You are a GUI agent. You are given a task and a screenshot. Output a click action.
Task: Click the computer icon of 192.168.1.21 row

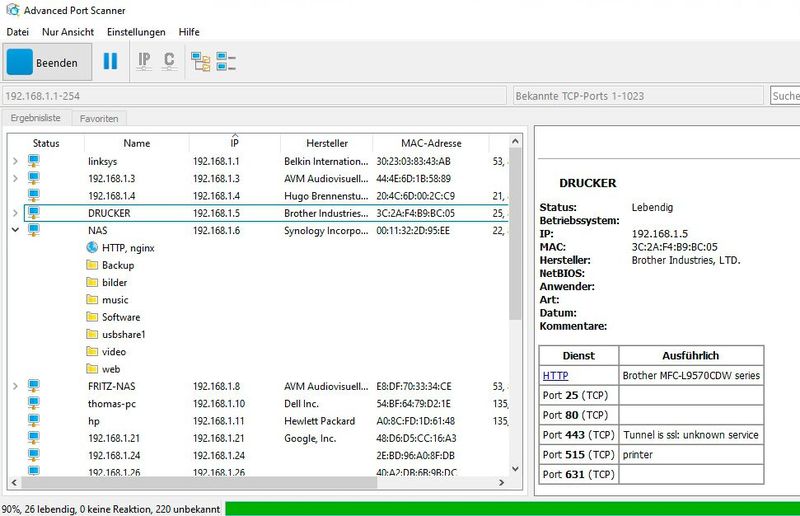coord(34,438)
